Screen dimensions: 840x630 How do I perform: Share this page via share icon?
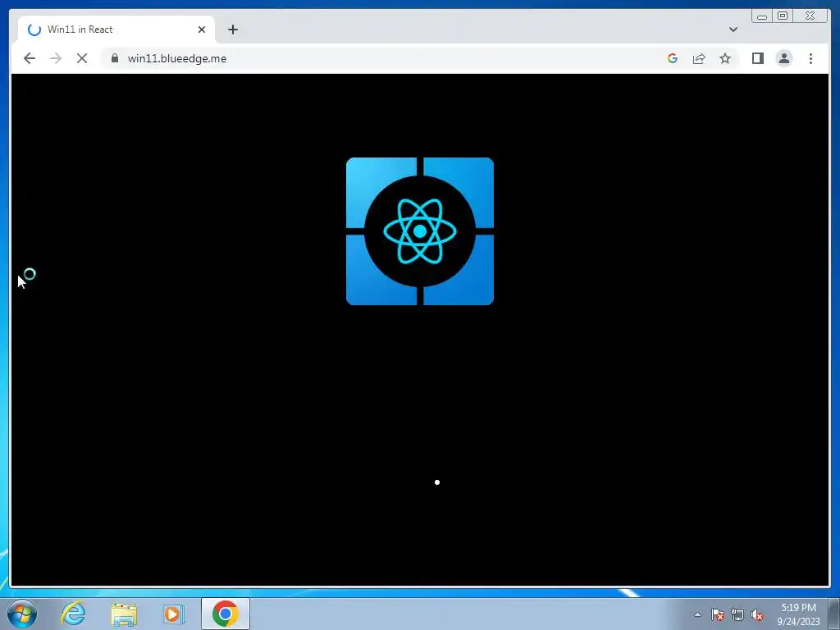point(699,58)
